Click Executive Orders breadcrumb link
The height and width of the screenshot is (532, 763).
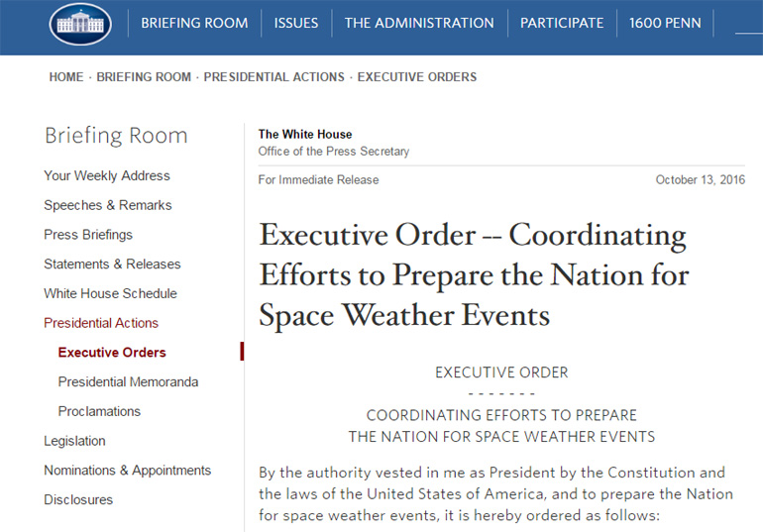(x=416, y=77)
